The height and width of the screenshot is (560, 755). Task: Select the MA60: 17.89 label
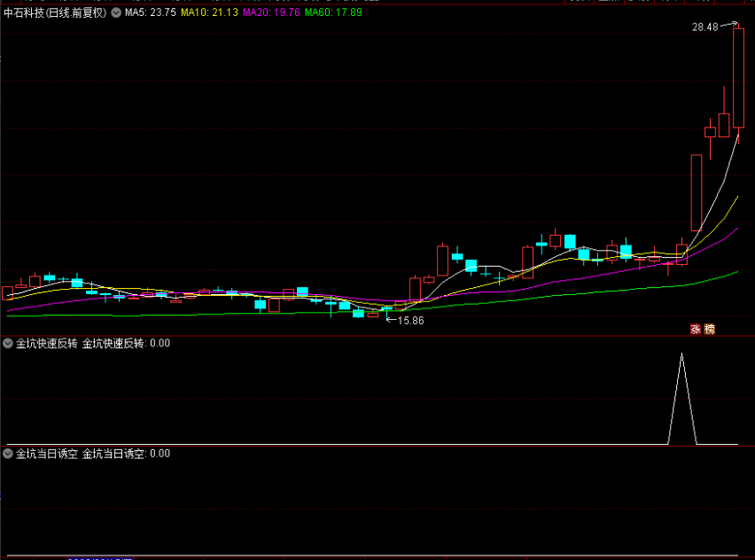click(x=333, y=12)
